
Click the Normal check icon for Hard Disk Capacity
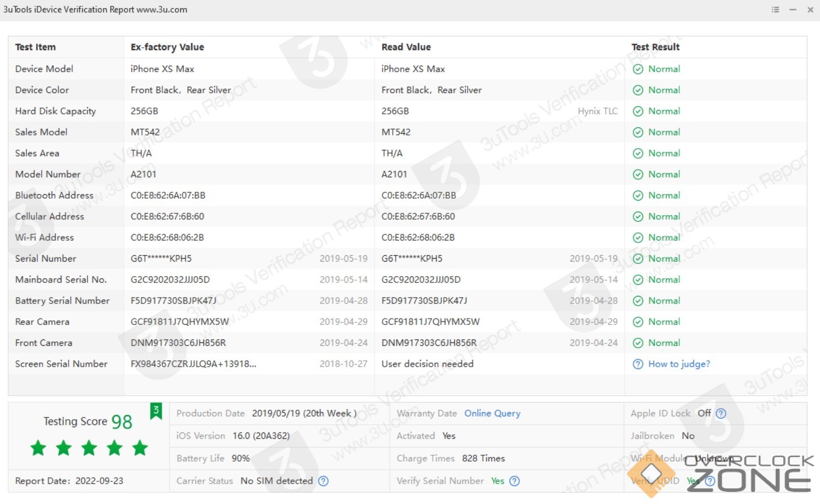tap(638, 111)
